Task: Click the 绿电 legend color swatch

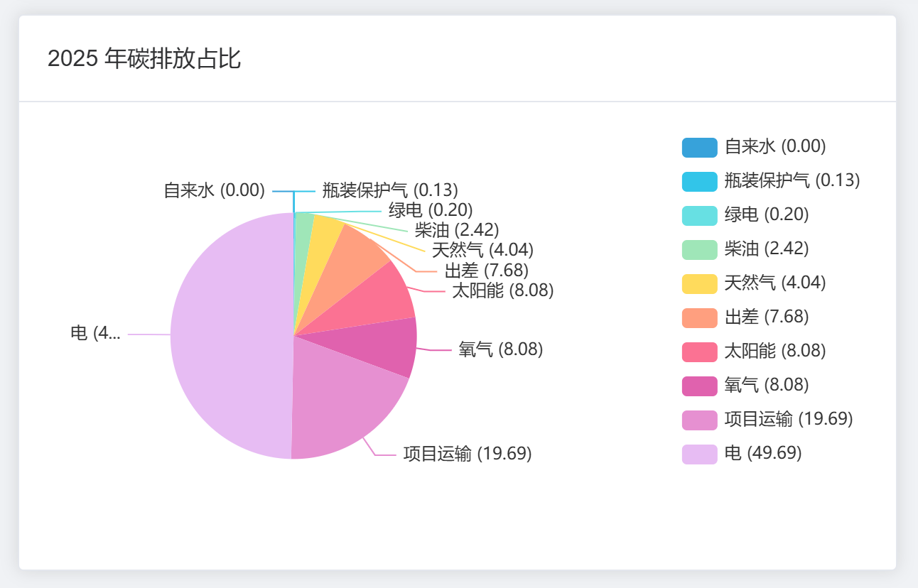Action: tap(699, 215)
